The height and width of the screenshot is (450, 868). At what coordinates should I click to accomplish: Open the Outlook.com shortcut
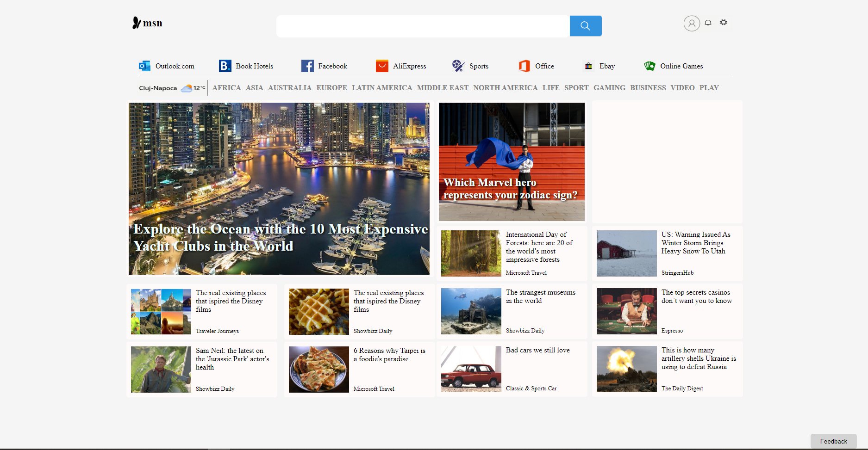click(x=168, y=66)
